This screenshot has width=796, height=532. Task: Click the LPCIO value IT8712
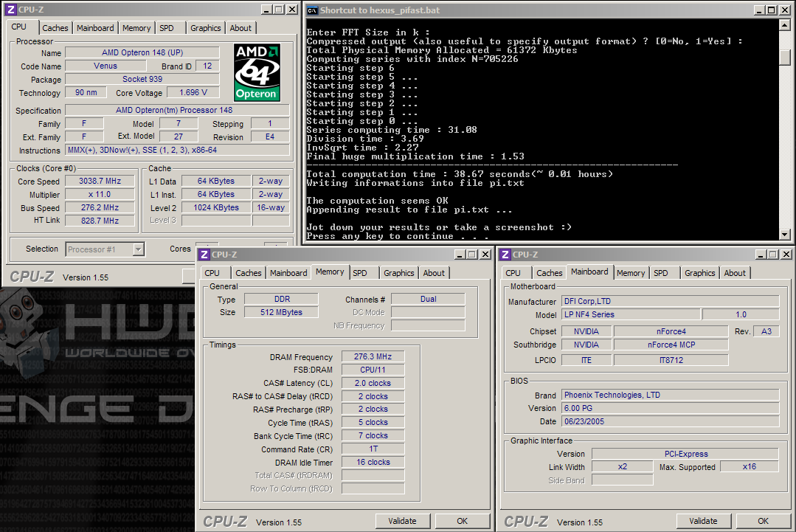tap(671, 360)
